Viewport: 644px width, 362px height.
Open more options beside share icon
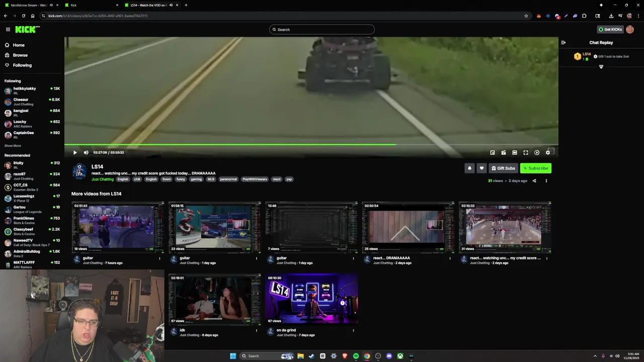point(546,181)
